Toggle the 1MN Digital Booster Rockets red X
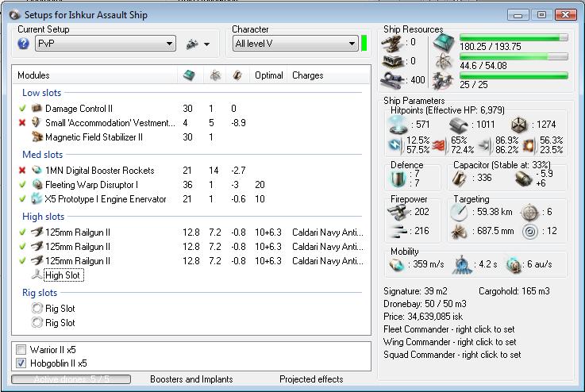This screenshot has width=585, height=392. pos(22,170)
